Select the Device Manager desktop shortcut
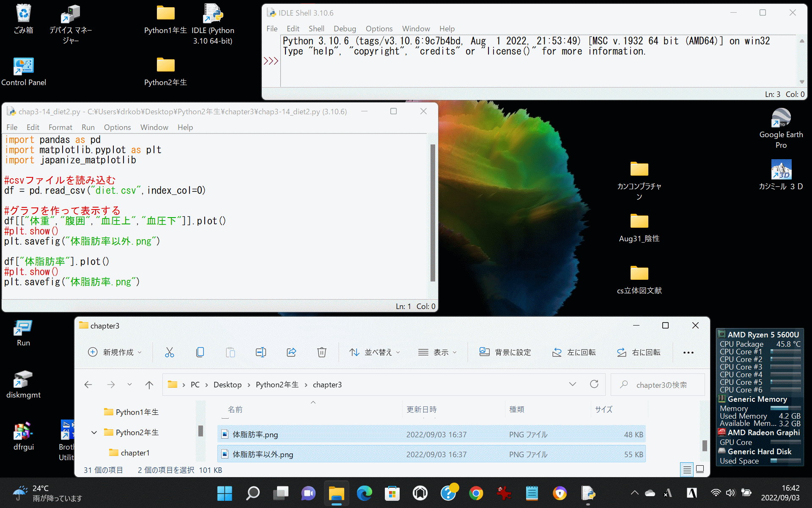The image size is (812, 508). pos(71,25)
